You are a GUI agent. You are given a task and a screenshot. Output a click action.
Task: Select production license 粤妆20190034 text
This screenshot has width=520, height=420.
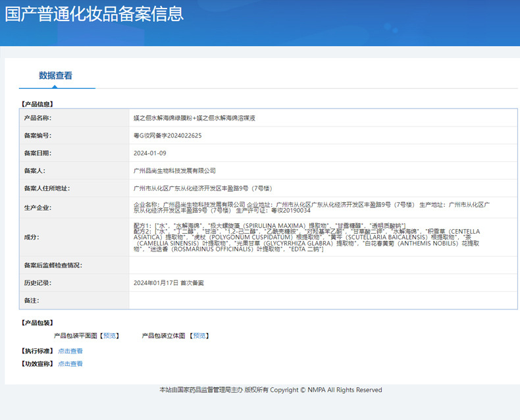(291, 211)
